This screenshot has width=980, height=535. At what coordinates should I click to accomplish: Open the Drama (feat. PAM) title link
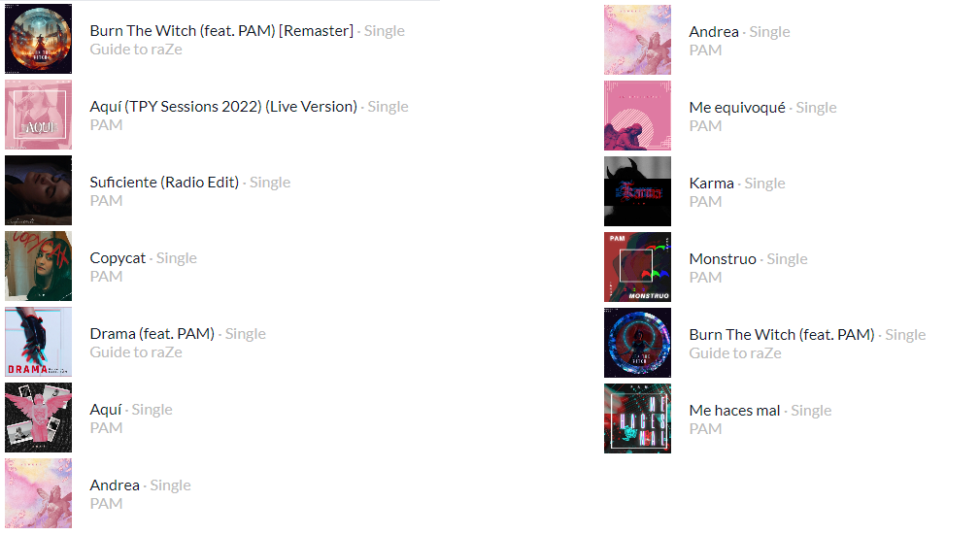click(x=152, y=334)
